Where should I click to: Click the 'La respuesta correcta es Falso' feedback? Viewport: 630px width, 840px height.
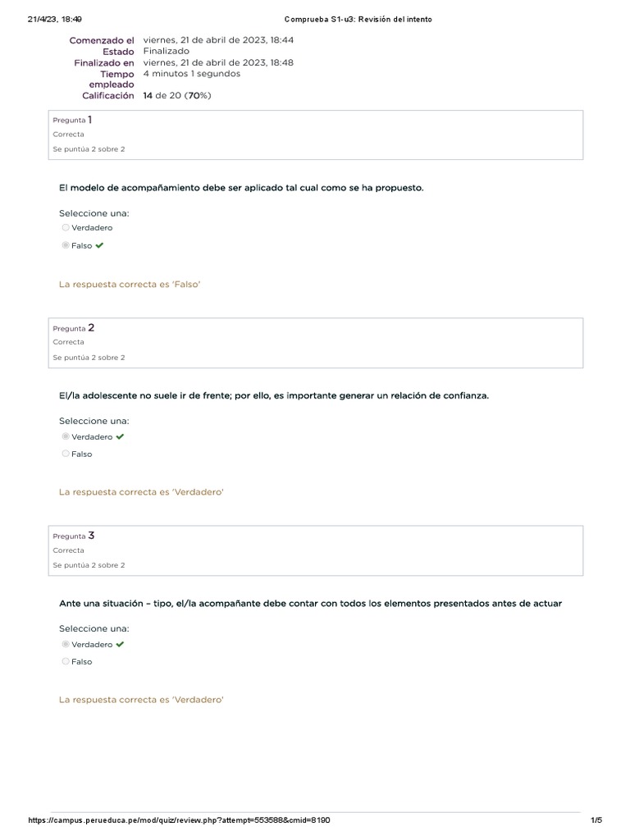coord(130,284)
